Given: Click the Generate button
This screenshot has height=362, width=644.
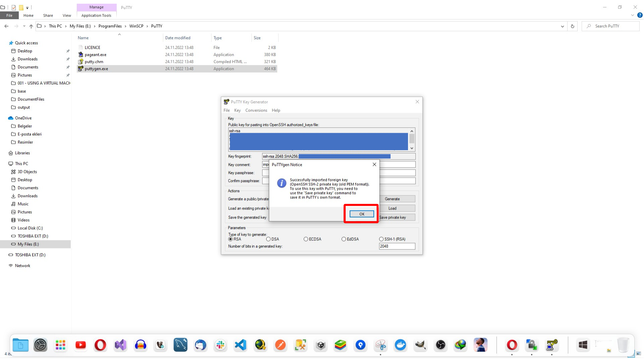Looking at the screenshot, I should coord(397,199).
